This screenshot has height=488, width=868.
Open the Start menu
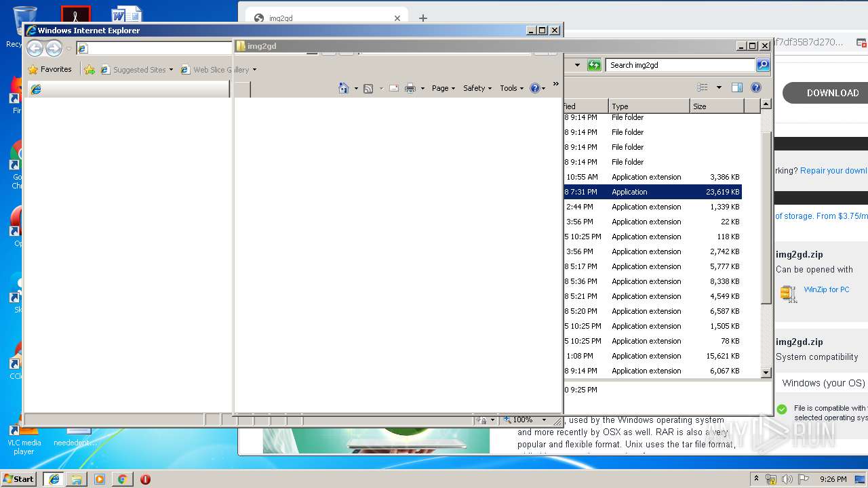19,479
